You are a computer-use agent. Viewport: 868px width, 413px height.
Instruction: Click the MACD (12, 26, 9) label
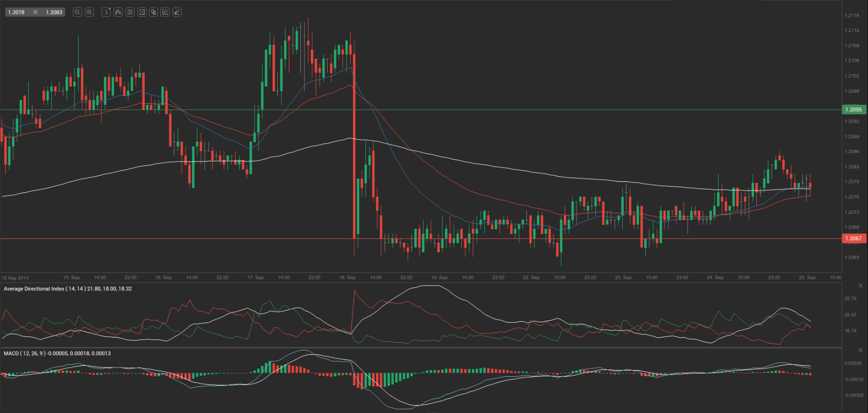57,353
